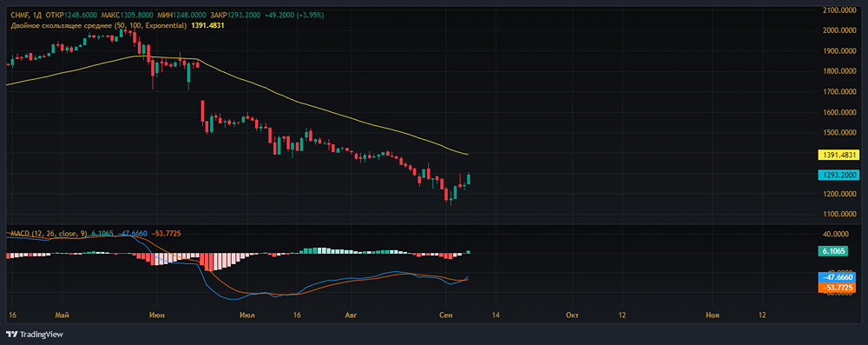Click the Май label on time axis
868x345 pixels.
coord(62,315)
